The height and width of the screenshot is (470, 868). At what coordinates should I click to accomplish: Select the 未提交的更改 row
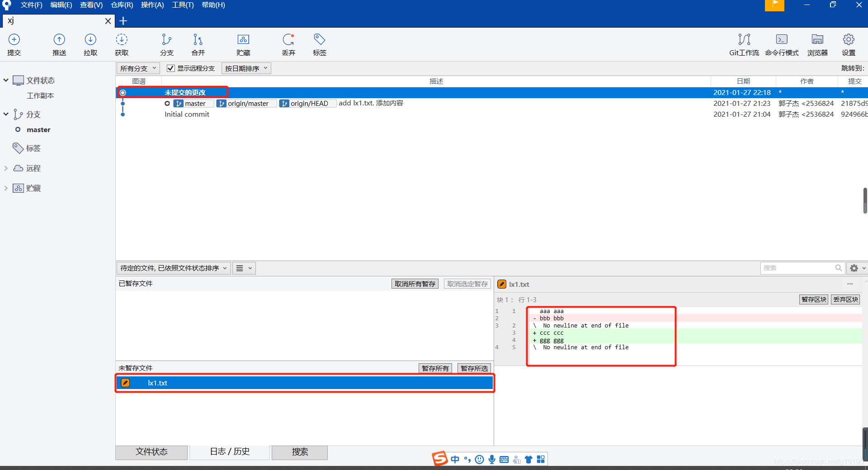tap(491, 92)
